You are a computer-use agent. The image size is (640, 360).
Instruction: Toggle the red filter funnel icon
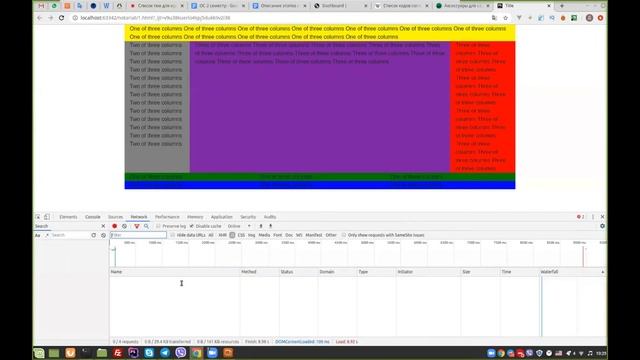click(x=137, y=226)
